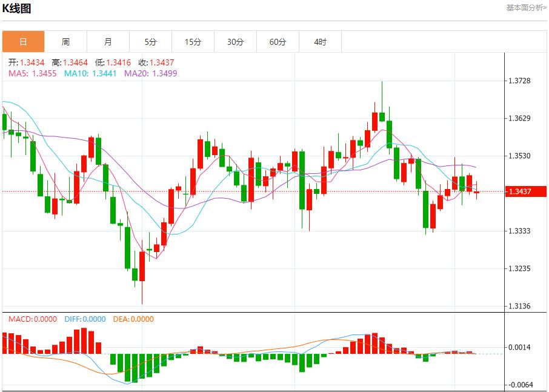
Task: Select the 5分 five-minute interval
Action: pyautogui.click(x=150, y=41)
